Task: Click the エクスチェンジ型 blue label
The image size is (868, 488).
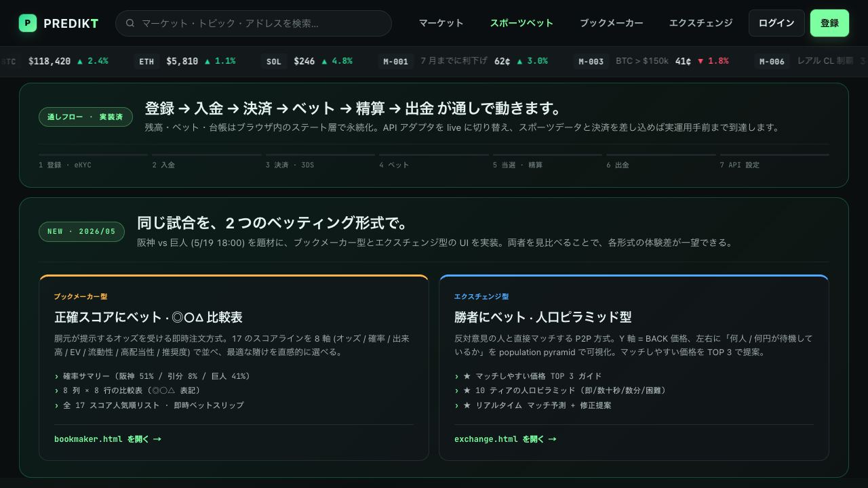Action: [481, 296]
